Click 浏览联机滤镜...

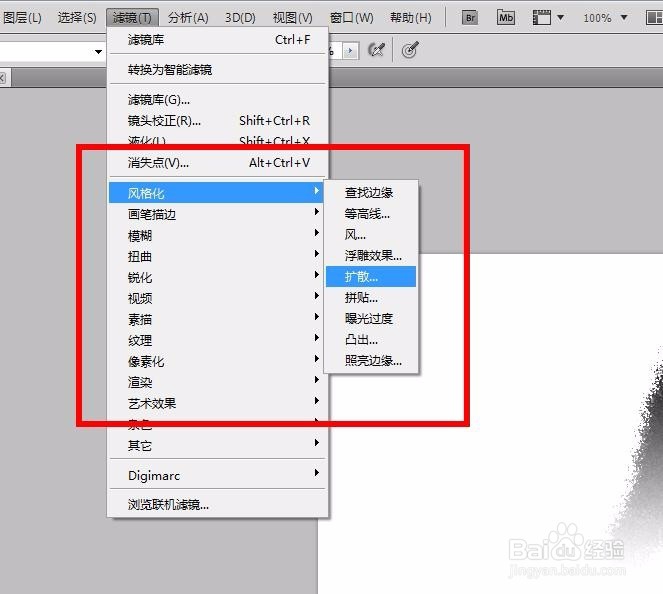pos(218,505)
